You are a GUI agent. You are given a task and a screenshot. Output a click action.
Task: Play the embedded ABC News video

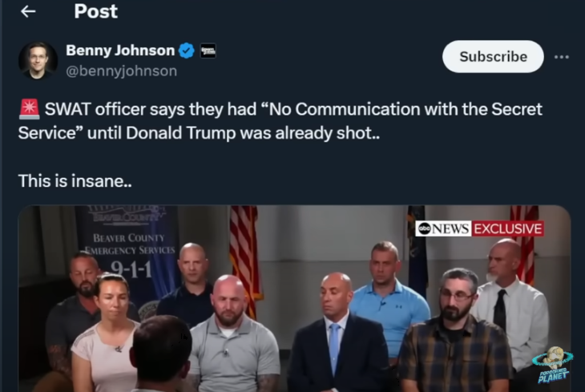294,298
